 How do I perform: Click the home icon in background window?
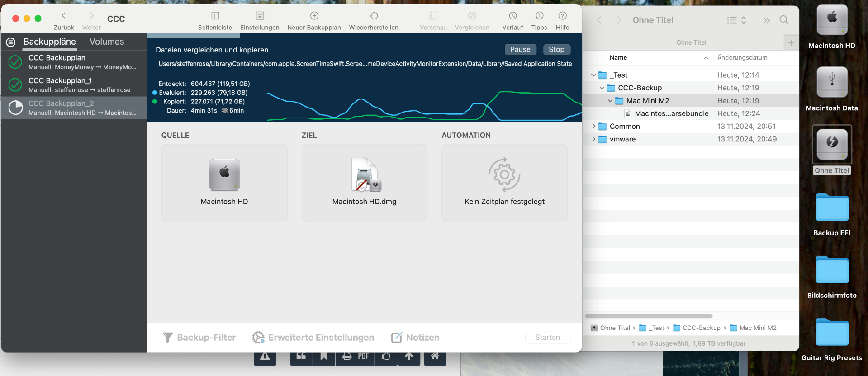click(435, 357)
